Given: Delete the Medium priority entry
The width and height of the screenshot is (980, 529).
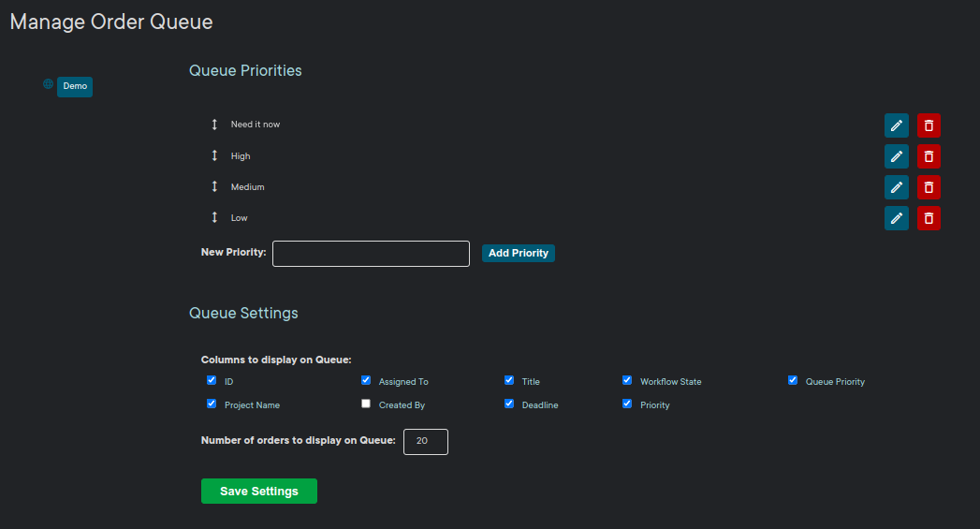Looking at the screenshot, I should coord(929,187).
